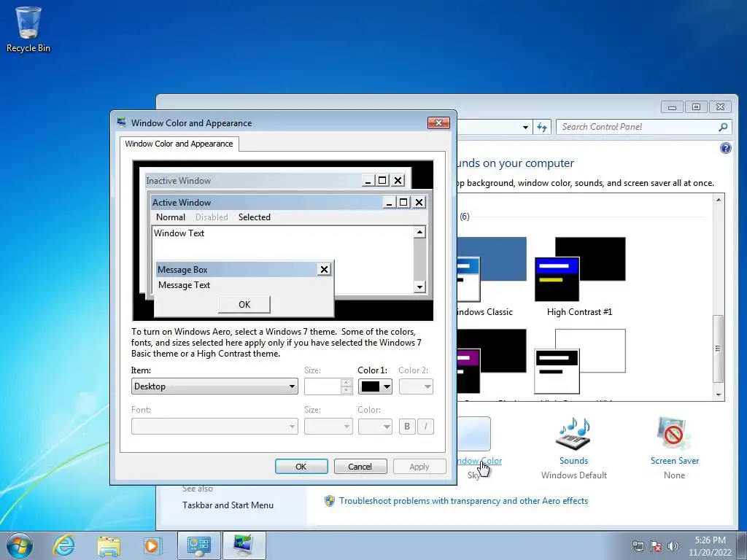Launch Windows Media Player from the taskbar

[x=152, y=545]
